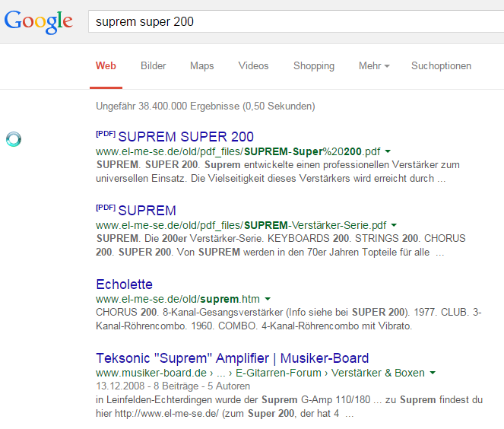The image size is (504, 429).
Task: Click the Google logo
Action: click(x=38, y=21)
